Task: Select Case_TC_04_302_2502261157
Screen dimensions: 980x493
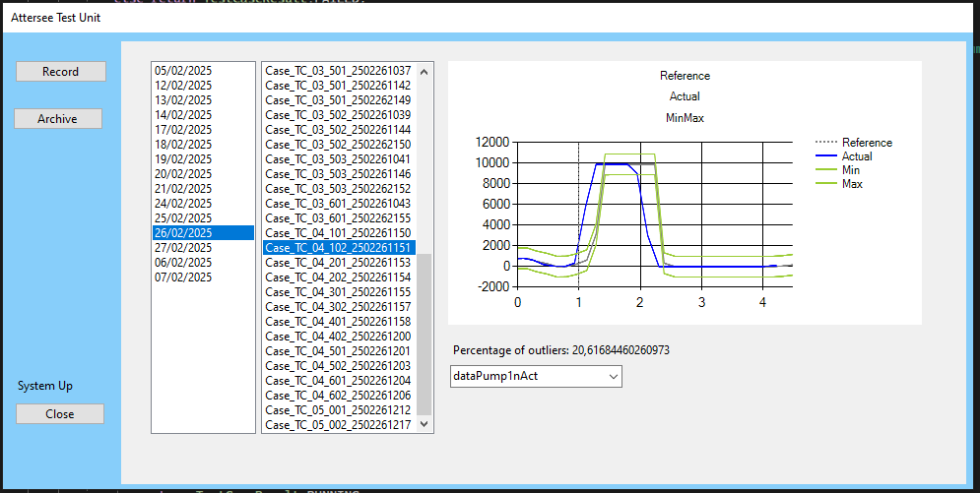Action: point(340,307)
